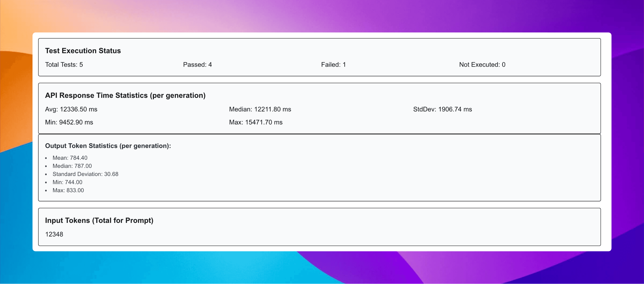Image resolution: width=644 pixels, height=284 pixels.
Task: Click the bullet beside Mean: 784.40
Action: 46,158
